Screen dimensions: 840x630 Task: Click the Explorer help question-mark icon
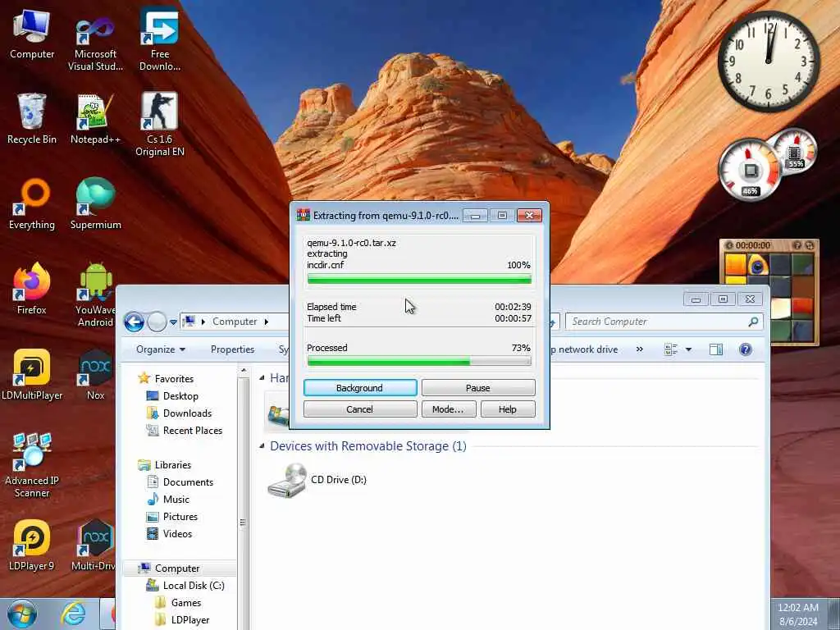point(745,349)
